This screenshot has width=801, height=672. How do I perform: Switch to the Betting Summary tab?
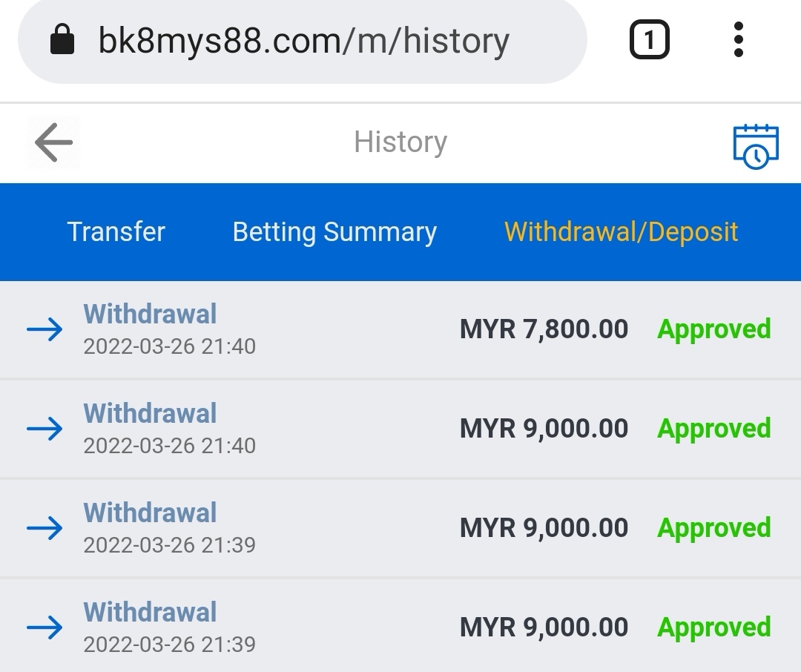[x=334, y=232]
